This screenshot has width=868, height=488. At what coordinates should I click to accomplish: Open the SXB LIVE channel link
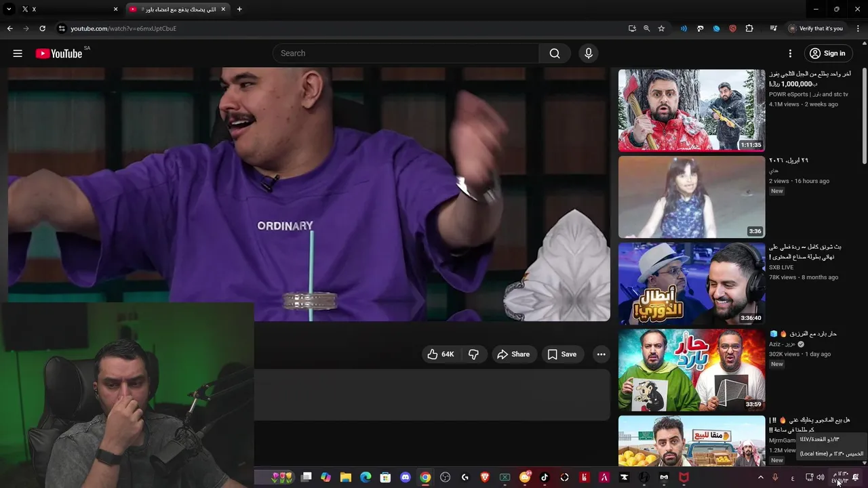(781, 268)
